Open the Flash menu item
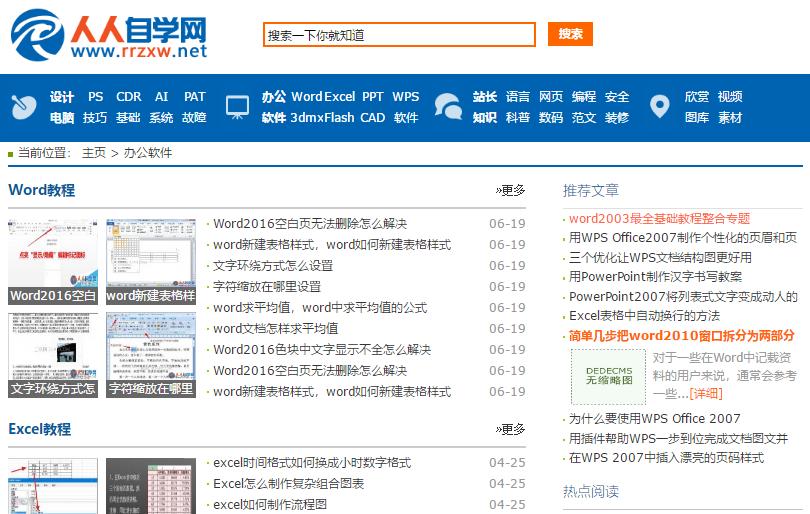 (339, 118)
